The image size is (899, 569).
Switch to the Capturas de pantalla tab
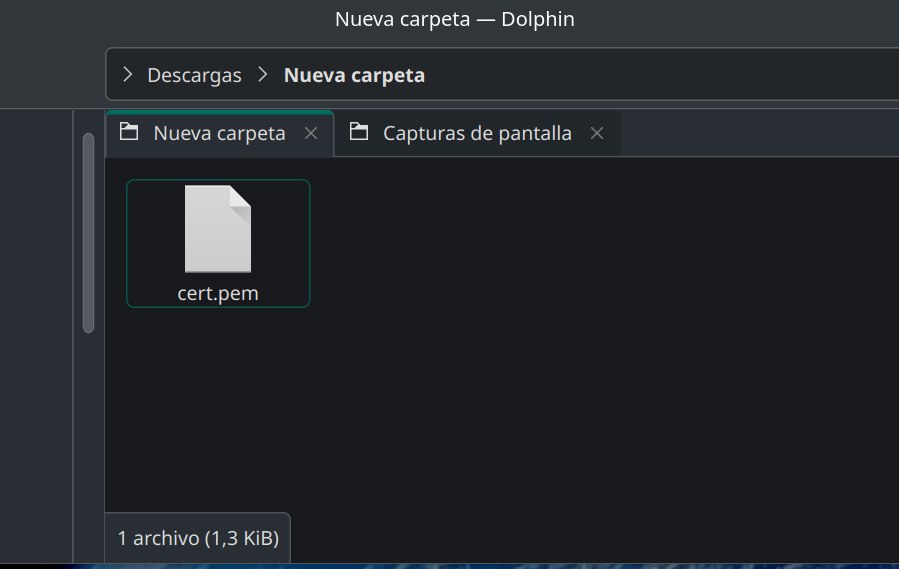(x=477, y=133)
